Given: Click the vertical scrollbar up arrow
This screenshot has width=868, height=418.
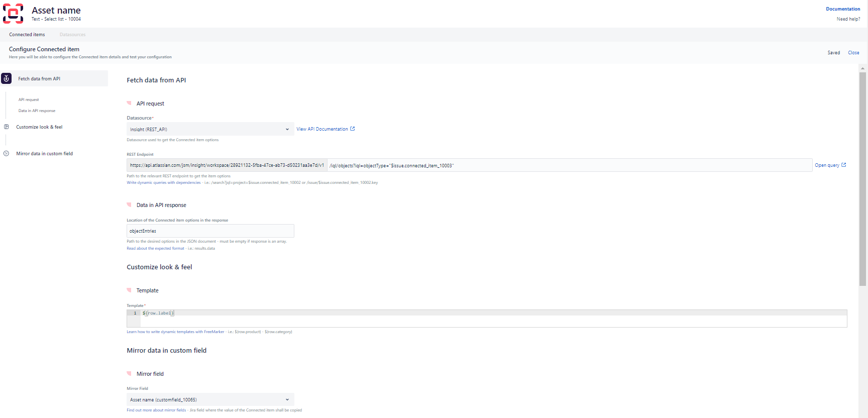Looking at the screenshot, I should [862, 68].
